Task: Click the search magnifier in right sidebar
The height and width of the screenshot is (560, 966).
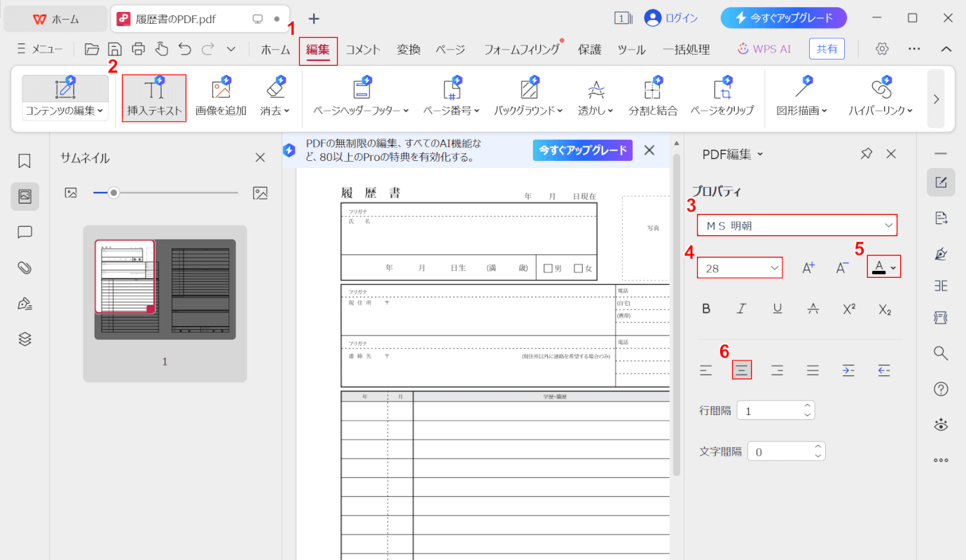Action: point(941,353)
